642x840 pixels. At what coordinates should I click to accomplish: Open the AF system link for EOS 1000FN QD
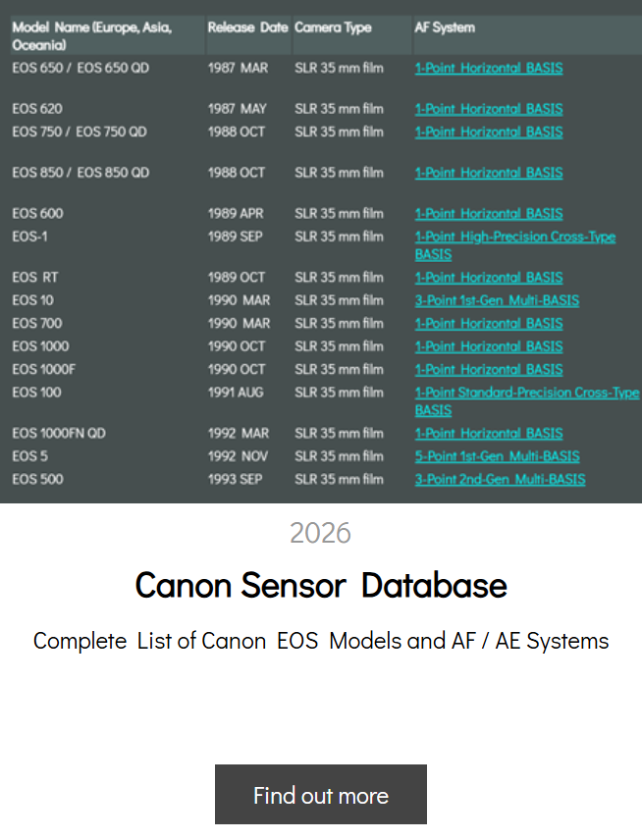pos(489,434)
